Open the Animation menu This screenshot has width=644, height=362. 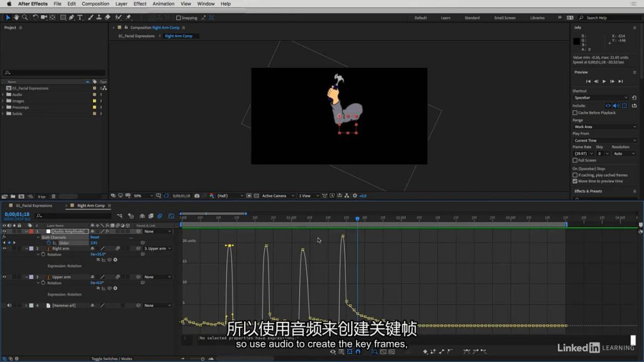[x=164, y=4]
